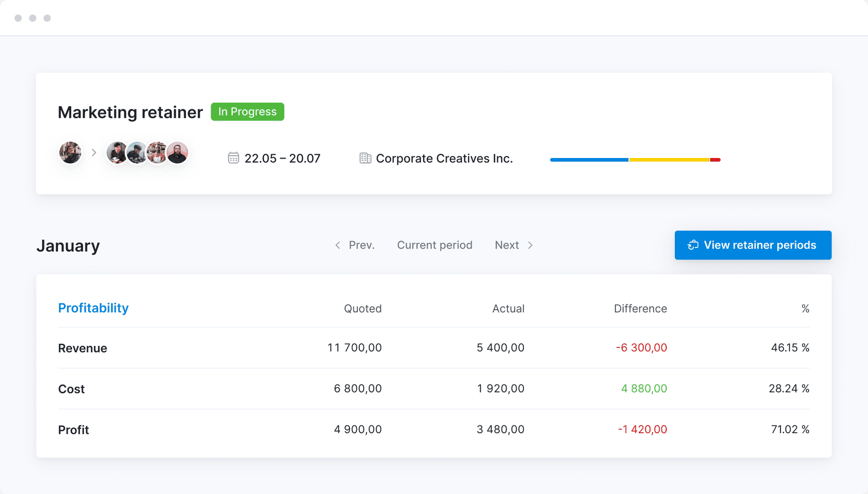Click Revenue percentage 46.15 %

(x=790, y=347)
